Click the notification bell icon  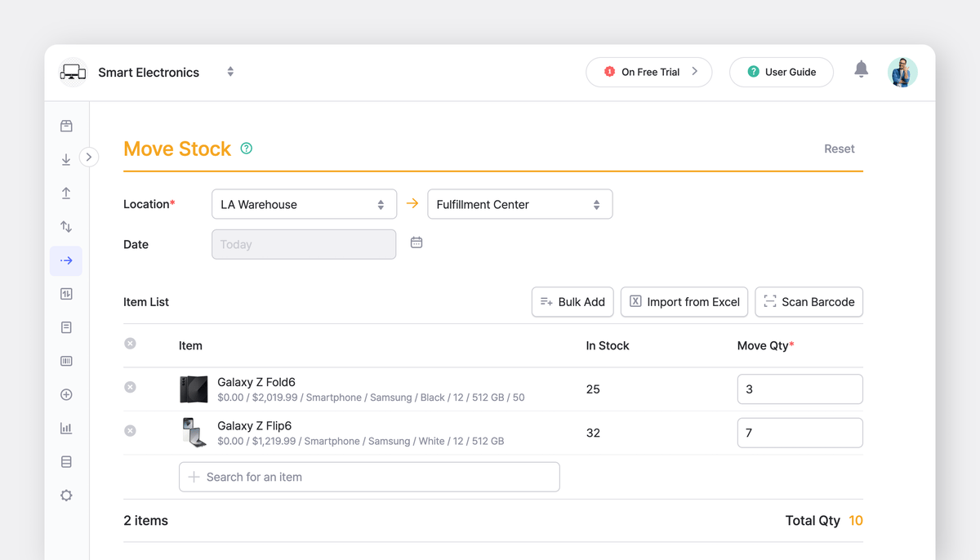click(861, 69)
